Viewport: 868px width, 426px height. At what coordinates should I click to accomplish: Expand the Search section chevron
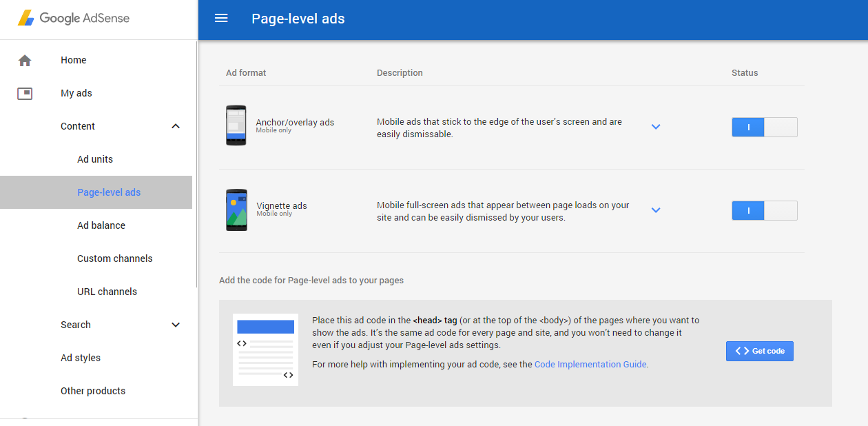point(176,325)
